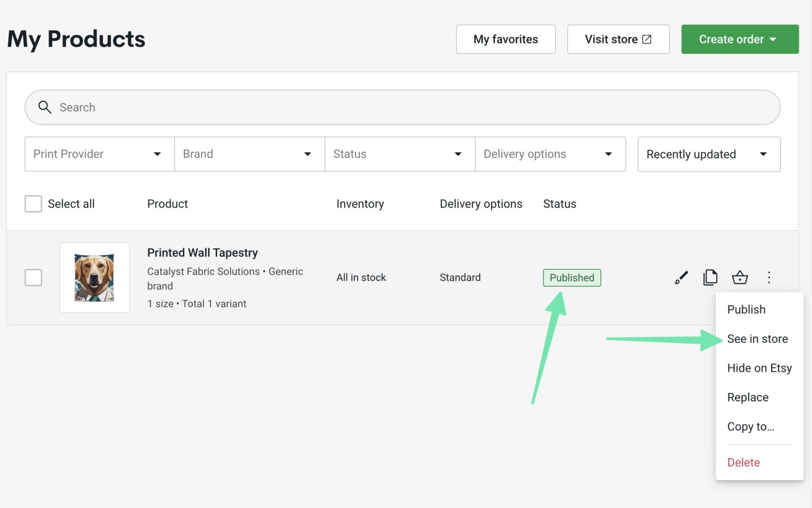This screenshot has height=508, width=812.
Task: Click the shopping basket order icon
Action: [740, 277]
